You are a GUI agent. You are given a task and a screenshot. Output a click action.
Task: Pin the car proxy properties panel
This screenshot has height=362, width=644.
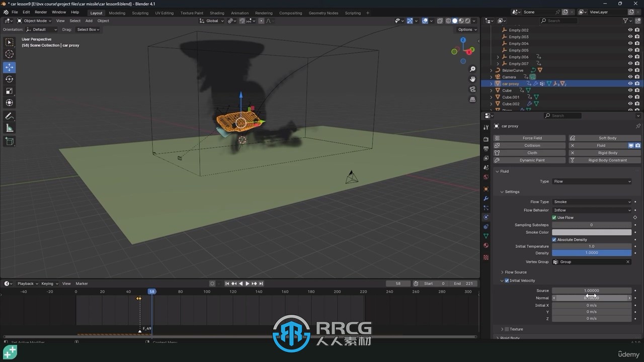point(638,126)
